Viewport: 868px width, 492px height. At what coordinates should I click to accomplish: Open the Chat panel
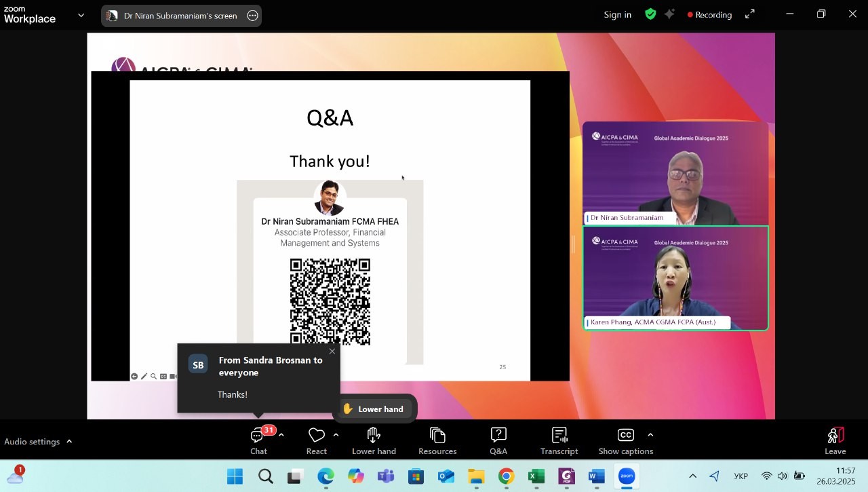coord(258,441)
